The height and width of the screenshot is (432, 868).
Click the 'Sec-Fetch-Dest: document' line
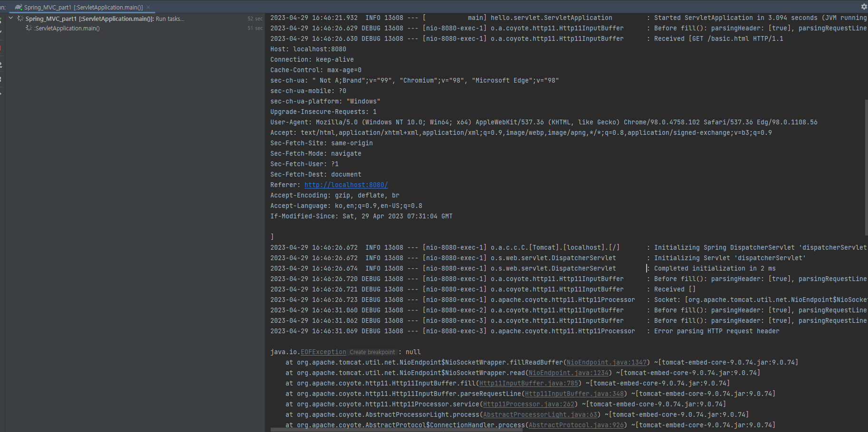pyautogui.click(x=315, y=174)
